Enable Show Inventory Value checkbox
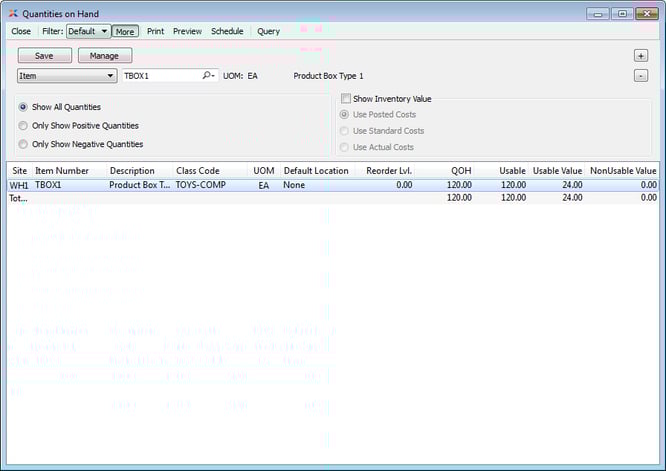Viewport: 666px width, 471px height. click(346, 99)
